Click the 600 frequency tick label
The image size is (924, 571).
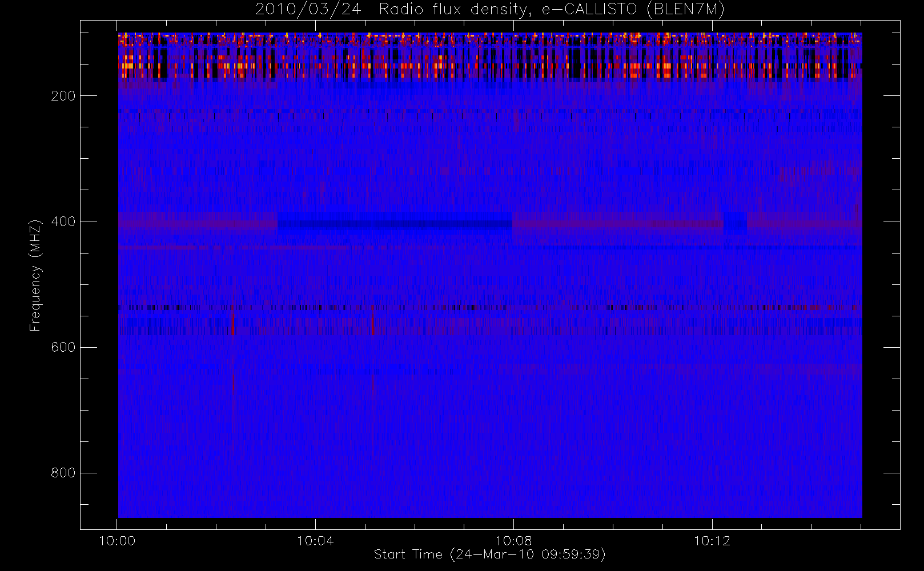pyautogui.click(x=63, y=347)
